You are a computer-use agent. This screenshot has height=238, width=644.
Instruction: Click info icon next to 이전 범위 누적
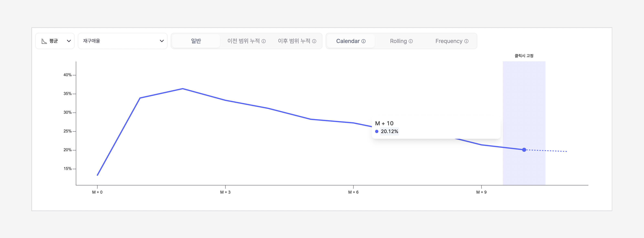tap(264, 41)
